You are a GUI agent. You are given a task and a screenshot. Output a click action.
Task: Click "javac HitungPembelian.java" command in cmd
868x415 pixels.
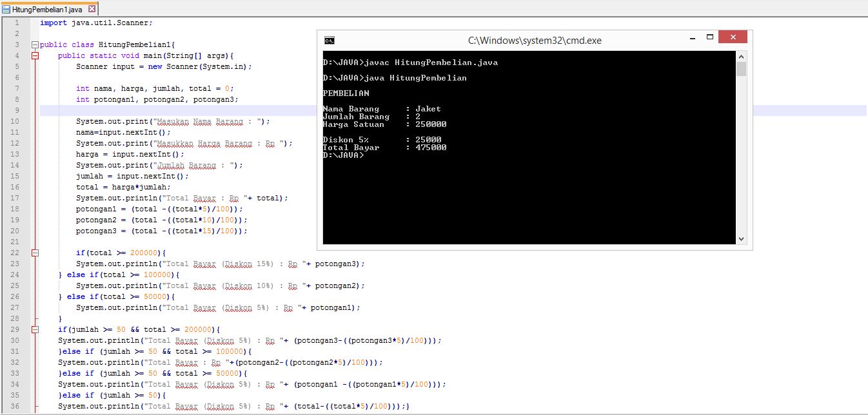pyautogui.click(x=431, y=63)
